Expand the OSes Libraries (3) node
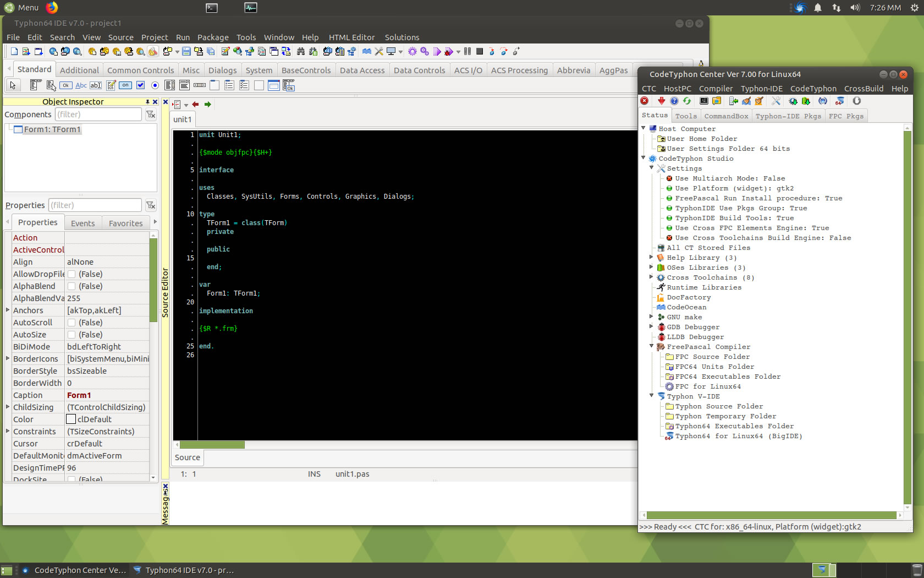Image resolution: width=924 pixels, height=578 pixels. 652,267
